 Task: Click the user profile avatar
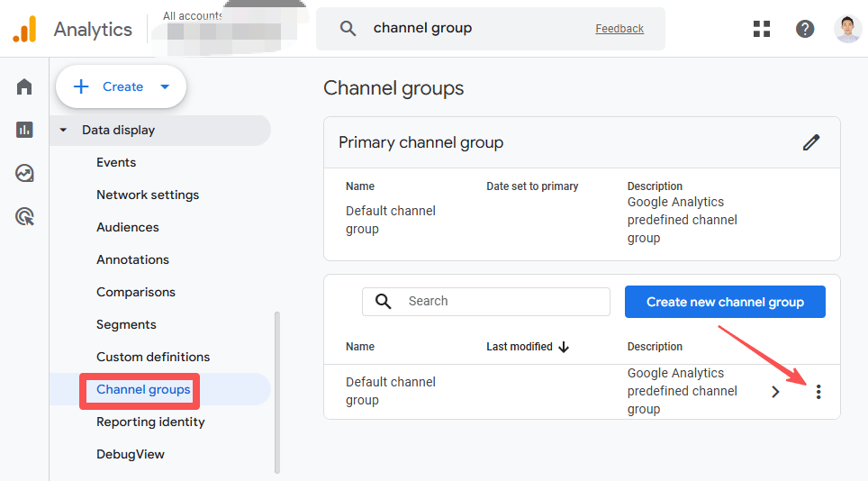click(x=847, y=29)
